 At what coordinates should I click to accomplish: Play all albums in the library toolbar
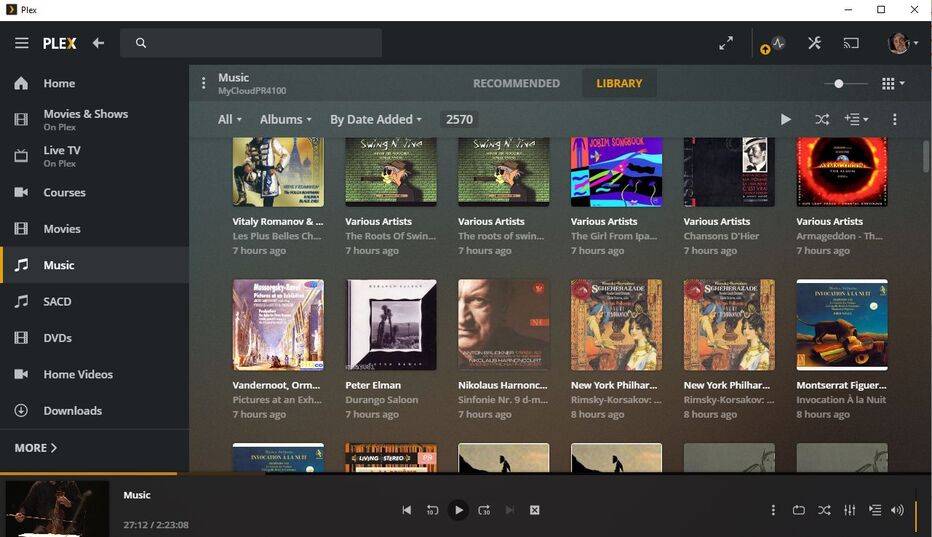pos(786,120)
